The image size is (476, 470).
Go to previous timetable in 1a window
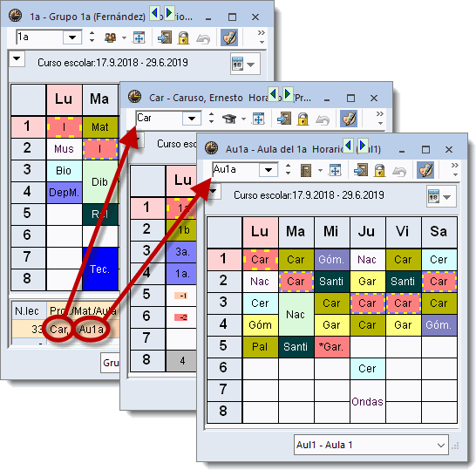pos(155,13)
